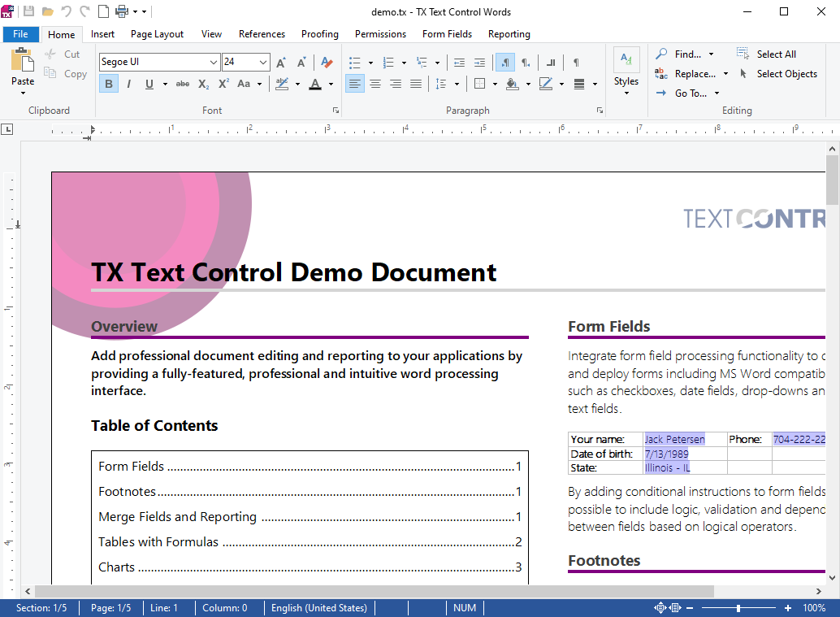Toggle Bold formatting off
This screenshot has height=617, width=840.
click(x=108, y=84)
